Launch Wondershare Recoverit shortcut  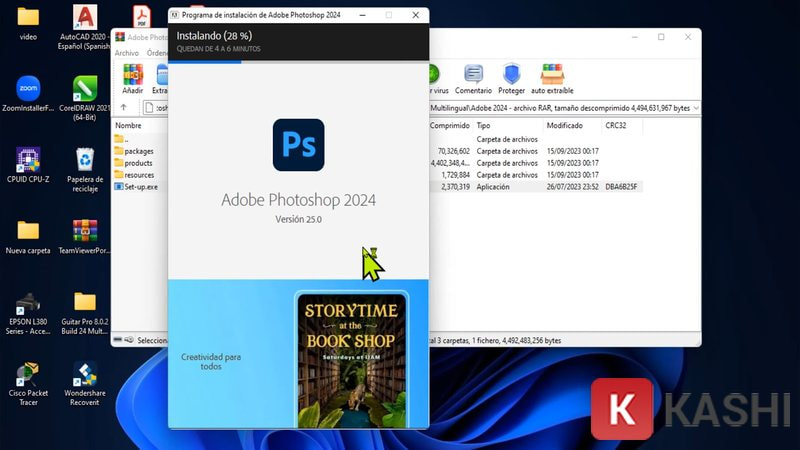(85, 384)
